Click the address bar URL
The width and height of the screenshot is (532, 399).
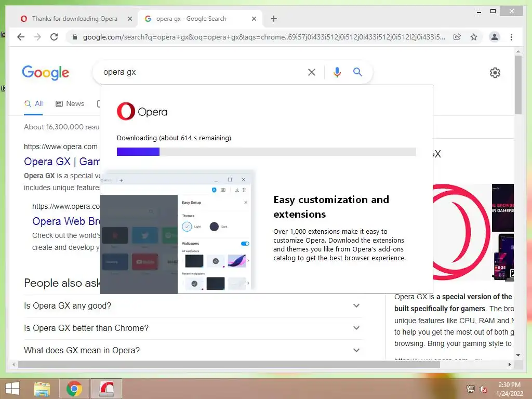pos(264,37)
